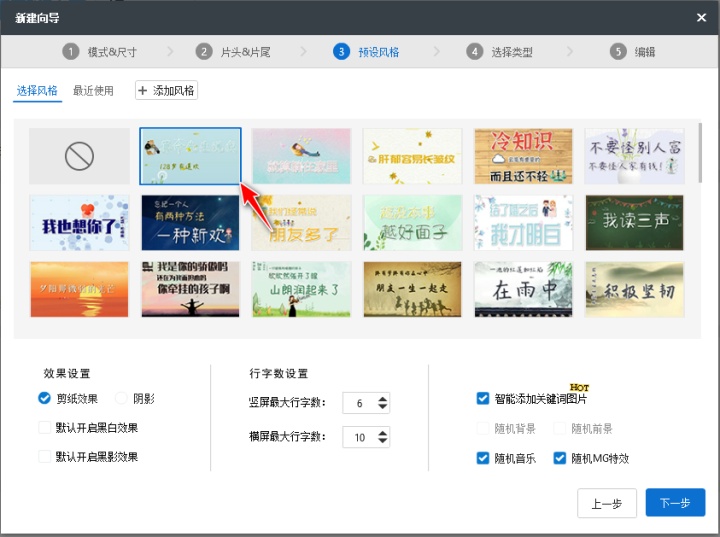Uncheck the 随机MG特效 checkbox

(x=559, y=458)
